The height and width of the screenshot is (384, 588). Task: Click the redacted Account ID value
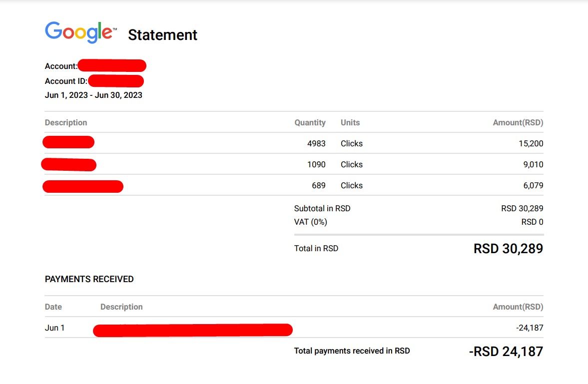pos(116,81)
